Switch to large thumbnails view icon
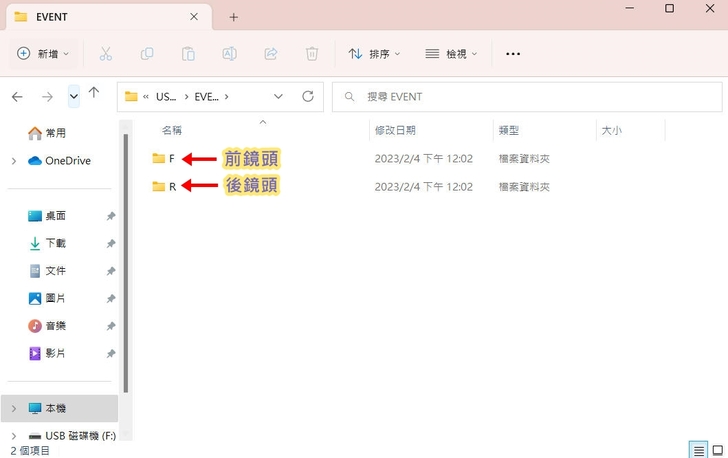Image resolution: width=728 pixels, height=458 pixels. (716, 450)
